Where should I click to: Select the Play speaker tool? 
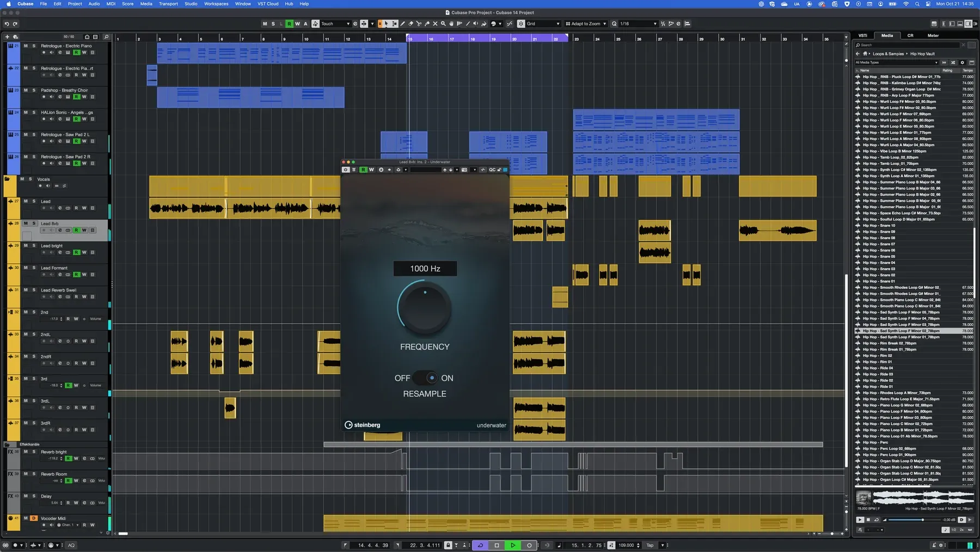coord(476,23)
